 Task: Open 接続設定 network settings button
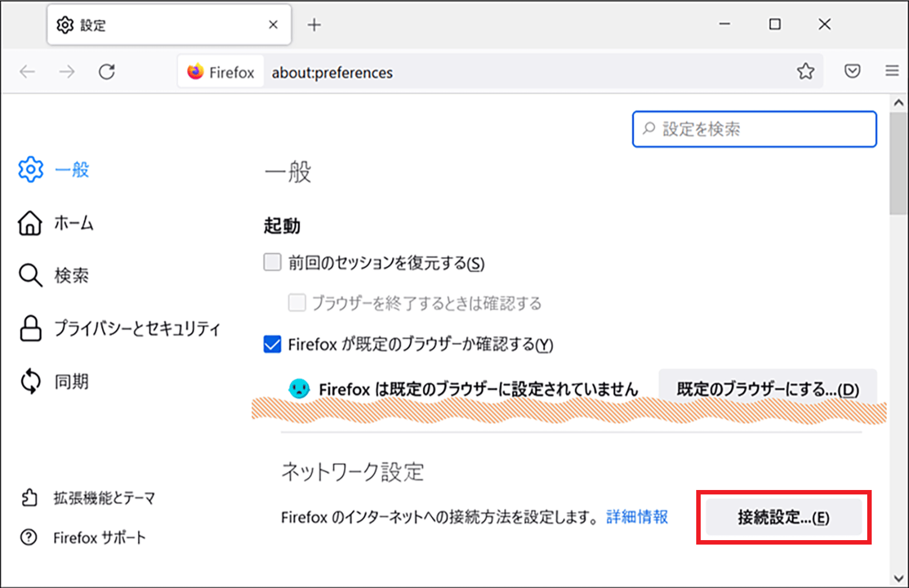(x=784, y=517)
